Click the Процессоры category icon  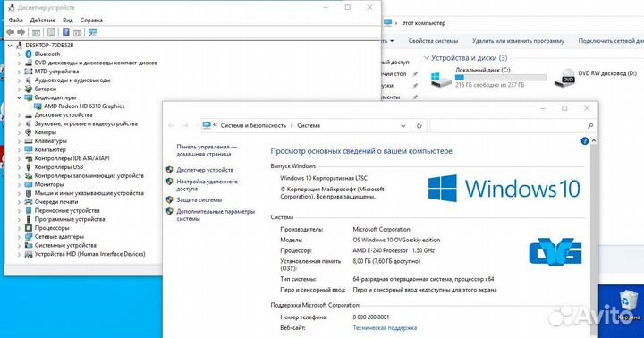29,228
